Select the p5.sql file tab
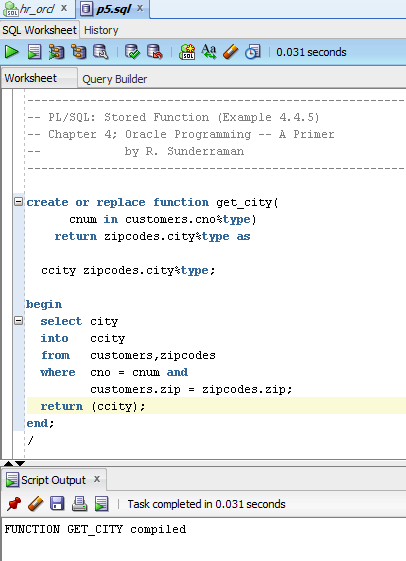This screenshot has height=561, width=406. coord(113,9)
